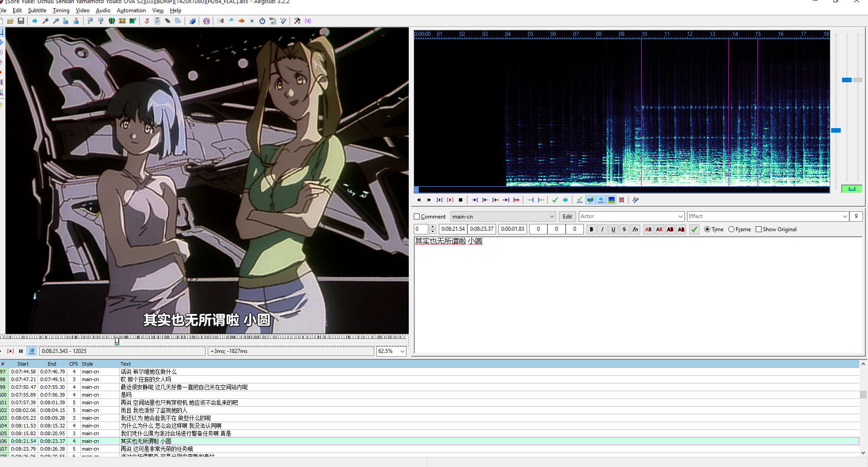Pause video using the pause button
This screenshot has width=868, height=467.
[x=21, y=351]
